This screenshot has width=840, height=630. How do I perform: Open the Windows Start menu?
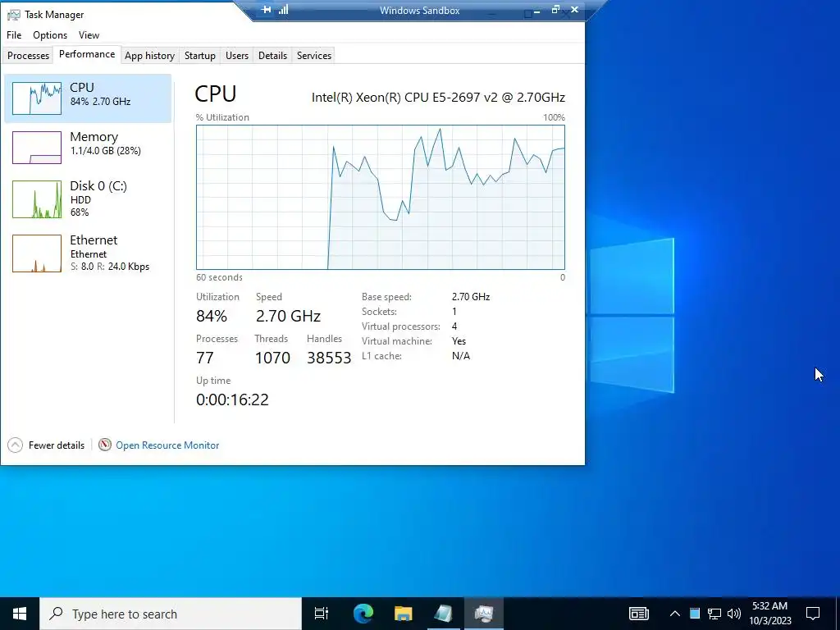tap(20, 614)
